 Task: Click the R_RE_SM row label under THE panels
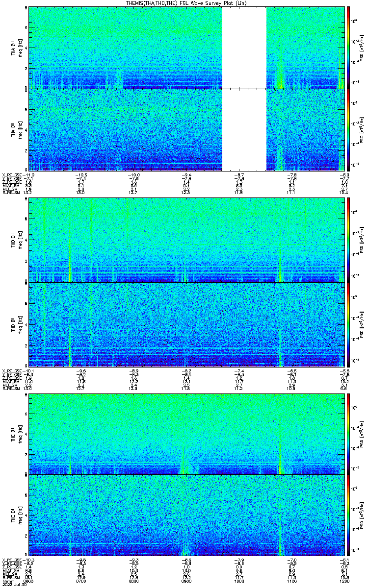(x=10, y=577)
